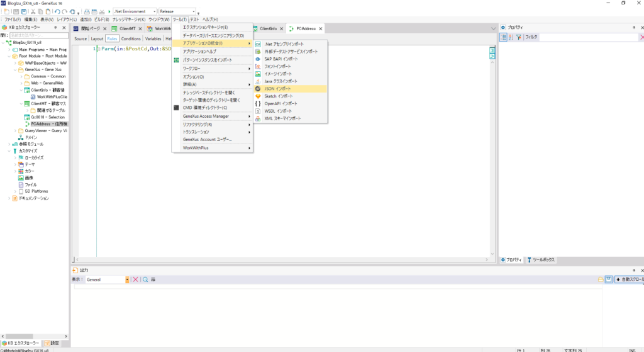Click the .Net assembly import icon

258,44
